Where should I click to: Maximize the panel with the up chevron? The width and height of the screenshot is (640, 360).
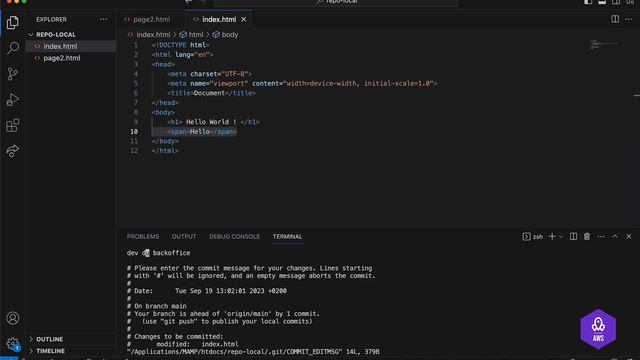(x=615, y=236)
